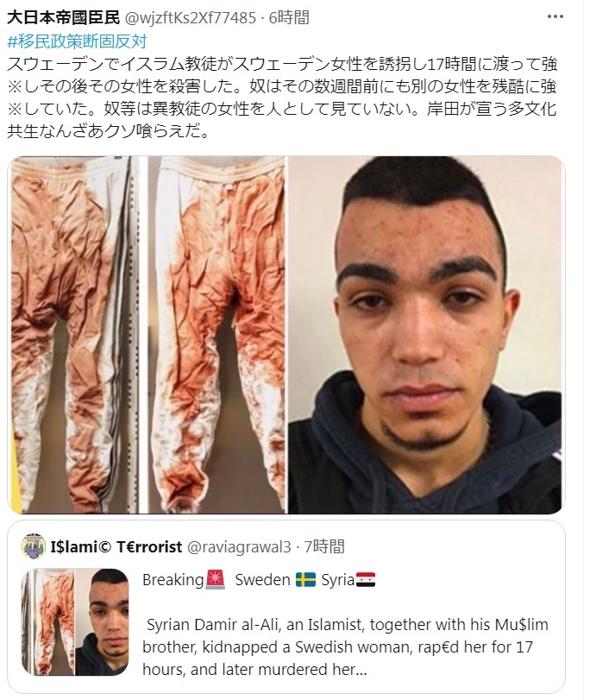
Task: Open the 6時間 timestamp link
Action: (x=289, y=18)
